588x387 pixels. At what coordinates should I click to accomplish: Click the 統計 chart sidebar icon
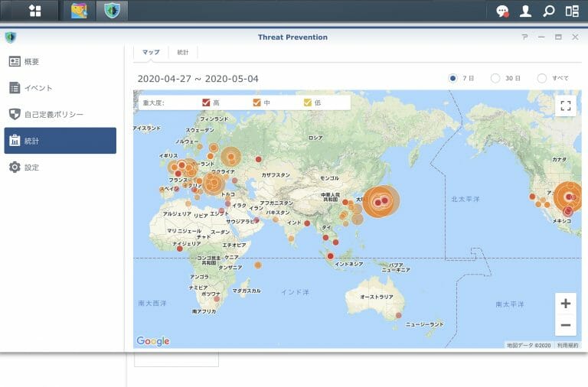(15, 141)
